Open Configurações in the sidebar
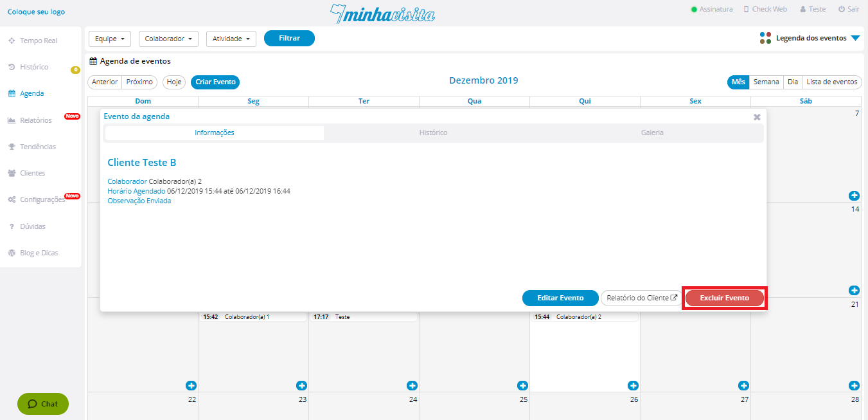Screen dimensions: 868x420 pyautogui.click(x=42, y=199)
